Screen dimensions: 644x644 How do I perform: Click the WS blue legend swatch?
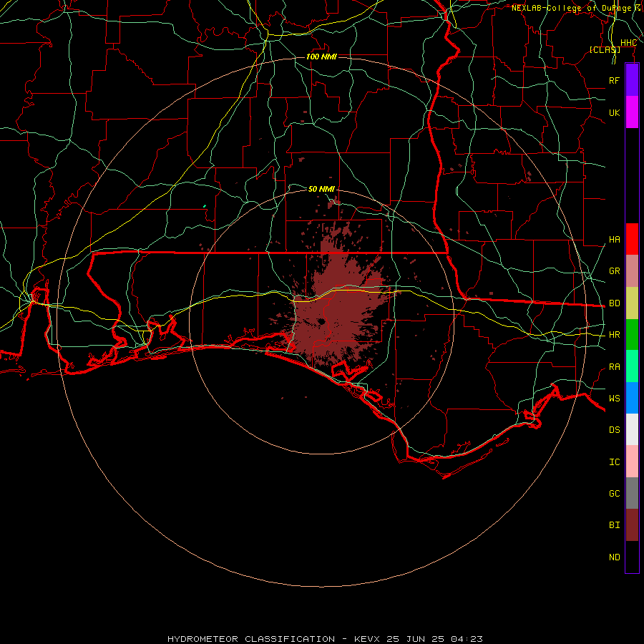click(x=632, y=398)
